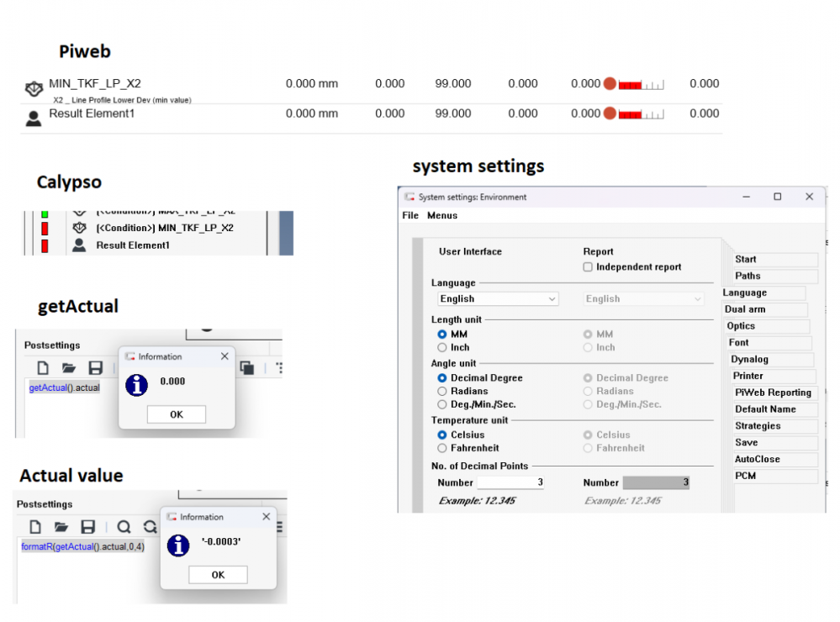Click the MIN_TKF_LP_X2 characteristic icon in Calypso list
840x622 pixels.
click(80, 228)
